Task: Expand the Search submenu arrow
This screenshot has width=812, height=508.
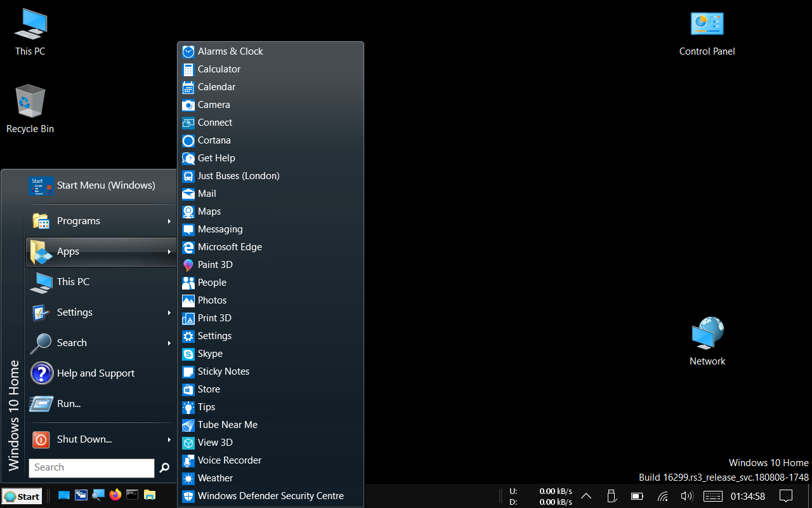Action: (x=169, y=343)
